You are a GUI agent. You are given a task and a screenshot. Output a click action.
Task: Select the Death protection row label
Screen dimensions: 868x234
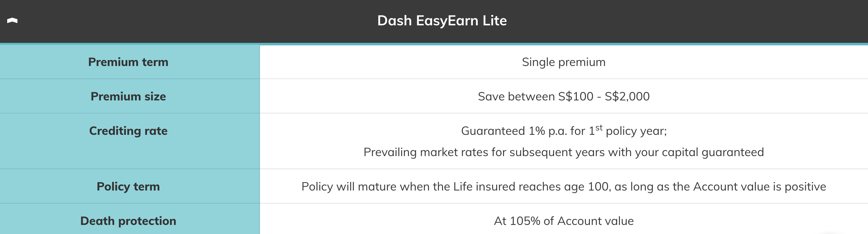click(128, 221)
